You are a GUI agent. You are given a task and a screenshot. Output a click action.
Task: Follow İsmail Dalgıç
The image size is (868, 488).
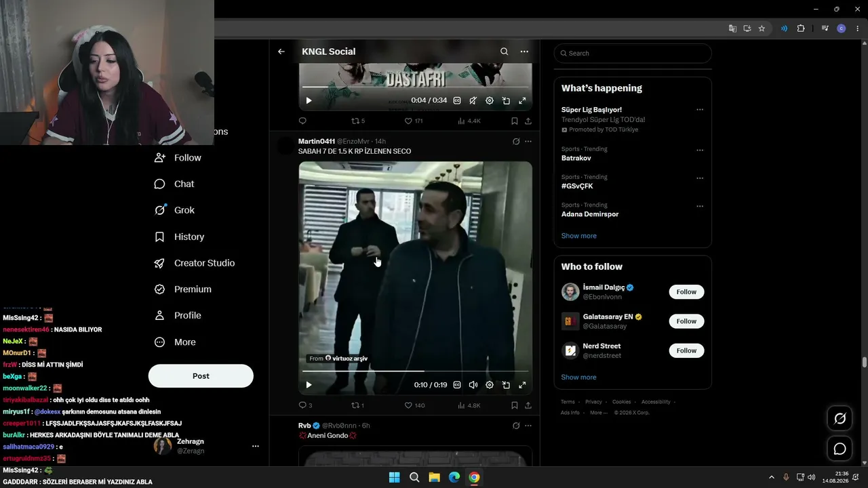[x=686, y=292]
